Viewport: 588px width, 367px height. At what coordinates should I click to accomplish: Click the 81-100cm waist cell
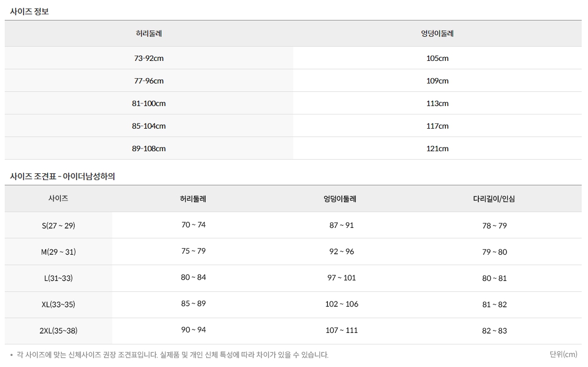click(149, 103)
